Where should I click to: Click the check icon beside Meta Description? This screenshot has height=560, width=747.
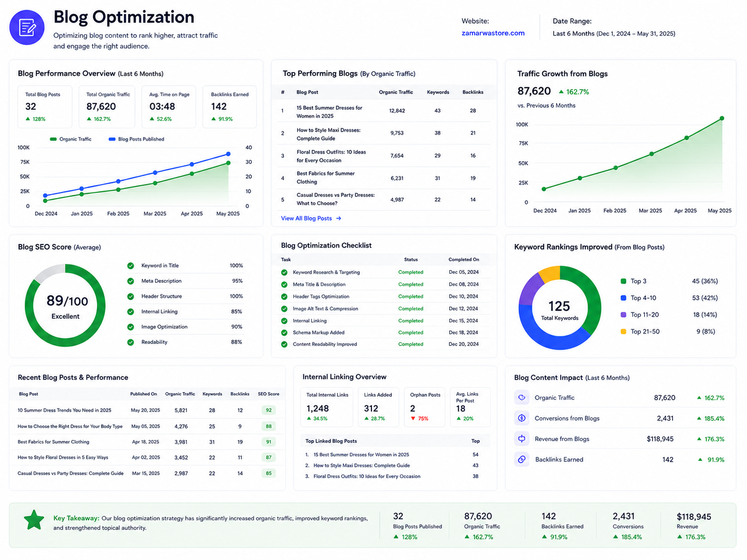[x=131, y=281]
